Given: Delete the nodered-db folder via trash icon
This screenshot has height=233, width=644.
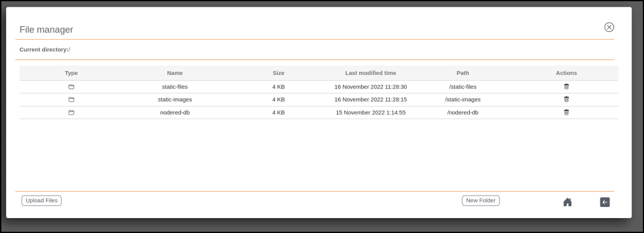Looking at the screenshot, I should [566, 112].
